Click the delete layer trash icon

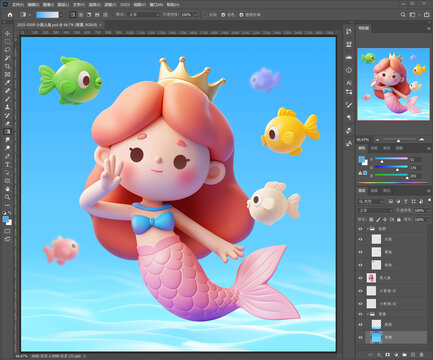point(421,355)
